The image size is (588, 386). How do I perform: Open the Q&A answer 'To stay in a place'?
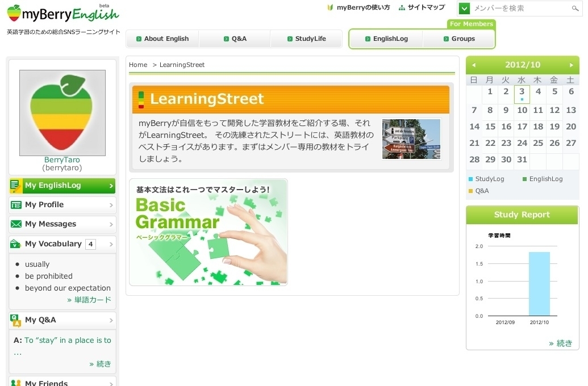click(68, 340)
